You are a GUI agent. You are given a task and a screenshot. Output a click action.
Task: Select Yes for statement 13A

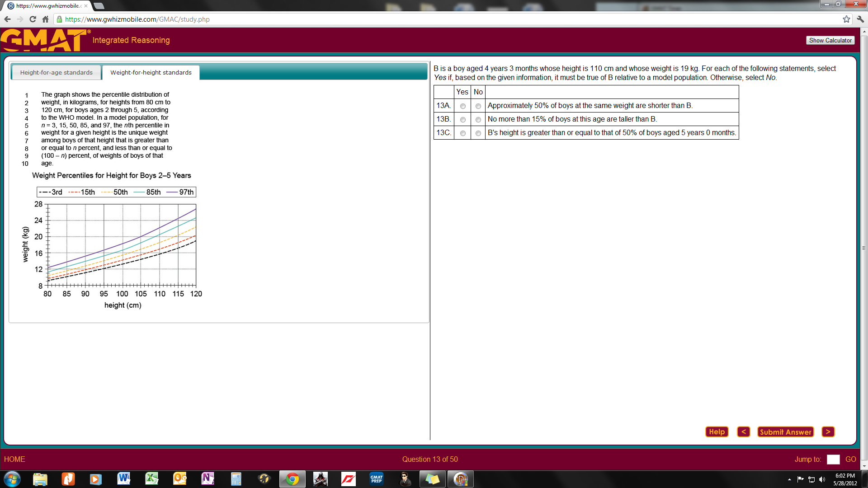[x=462, y=106]
